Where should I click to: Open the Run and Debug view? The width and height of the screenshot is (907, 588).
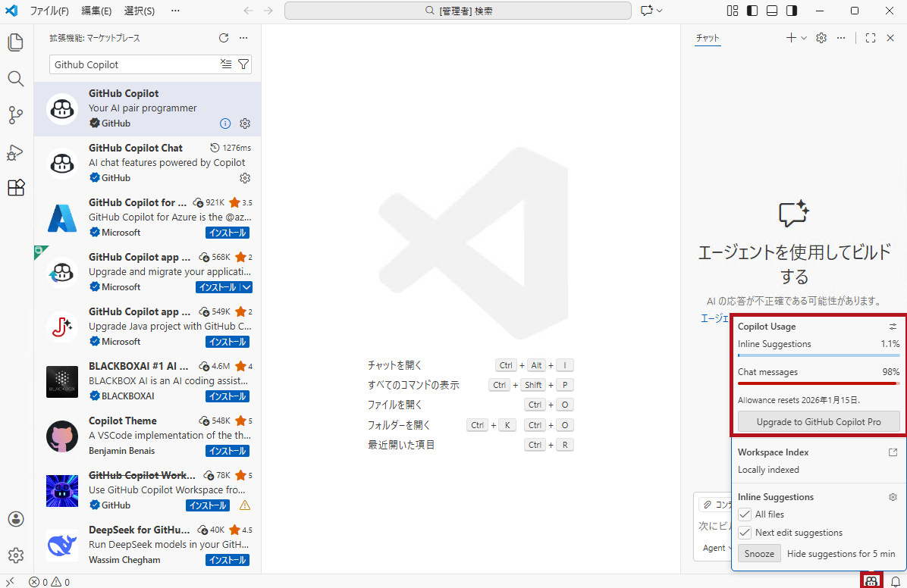click(16, 152)
